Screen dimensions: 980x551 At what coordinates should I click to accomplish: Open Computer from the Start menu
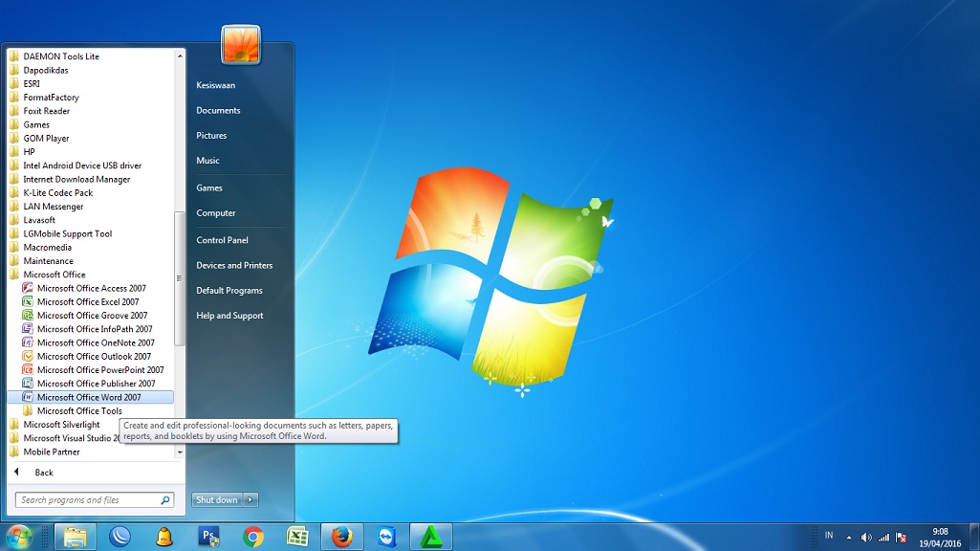coord(216,212)
